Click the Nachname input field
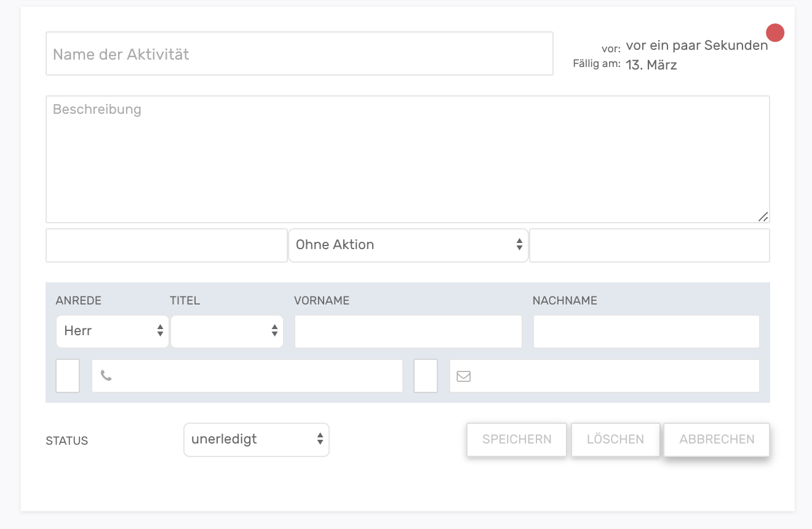The image size is (812, 529). [x=646, y=332]
